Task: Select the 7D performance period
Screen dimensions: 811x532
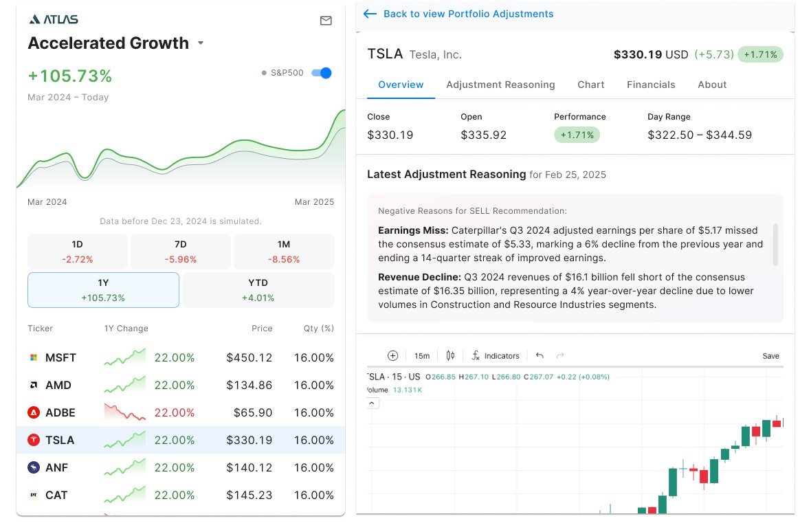Action: 181,252
